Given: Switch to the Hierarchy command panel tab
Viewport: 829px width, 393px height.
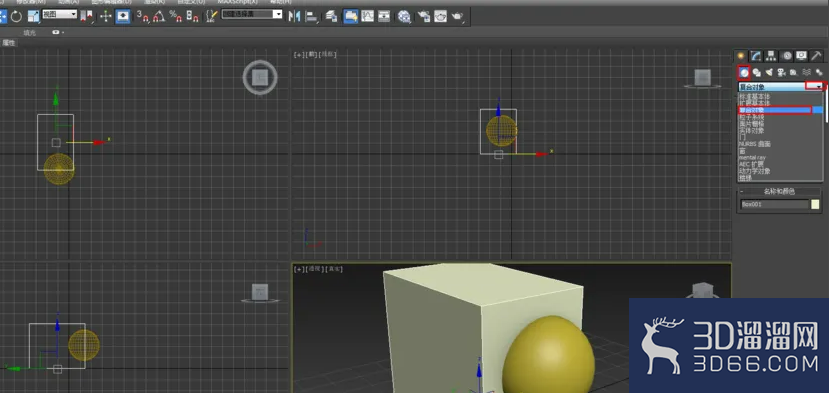Looking at the screenshot, I should (x=771, y=56).
